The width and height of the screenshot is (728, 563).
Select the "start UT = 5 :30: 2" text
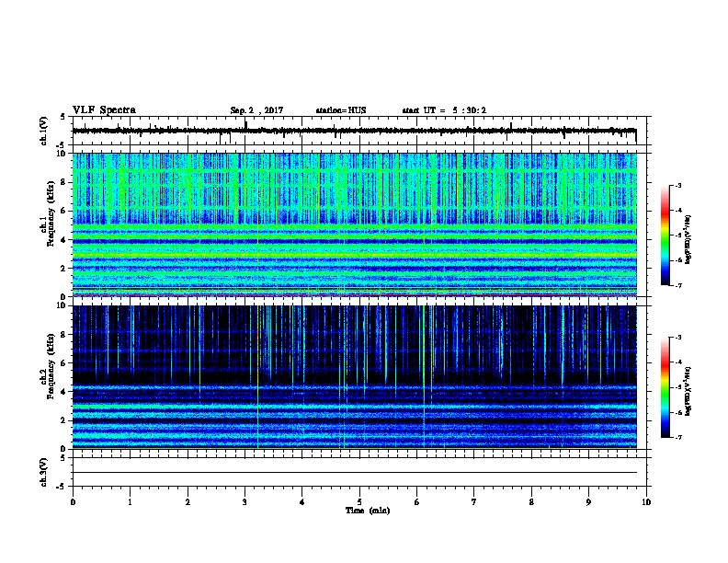click(x=444, y=110)
